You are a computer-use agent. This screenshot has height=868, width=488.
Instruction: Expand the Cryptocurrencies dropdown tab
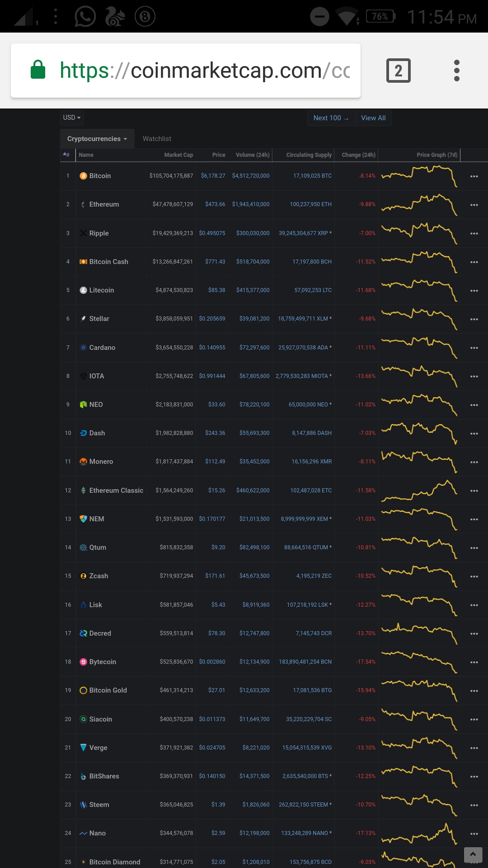coord(97,139)
